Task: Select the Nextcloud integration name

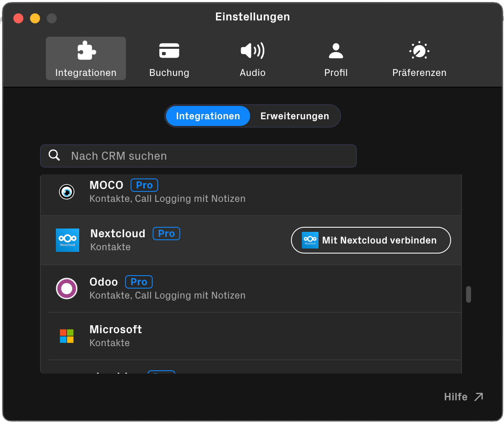Action: point(118,234)
